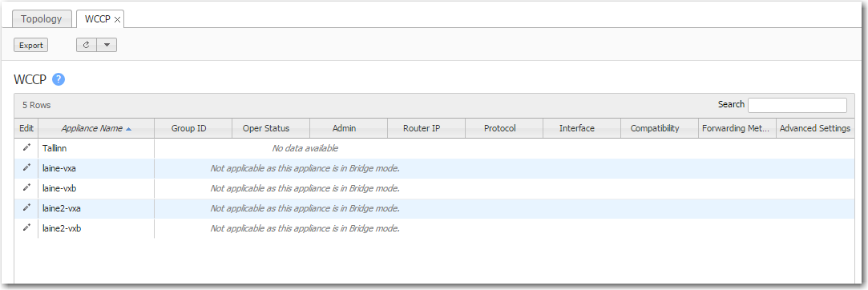Screen dimensions: 868x290
Task: Sort by the Protocol column header
Action: click(504, 128)
